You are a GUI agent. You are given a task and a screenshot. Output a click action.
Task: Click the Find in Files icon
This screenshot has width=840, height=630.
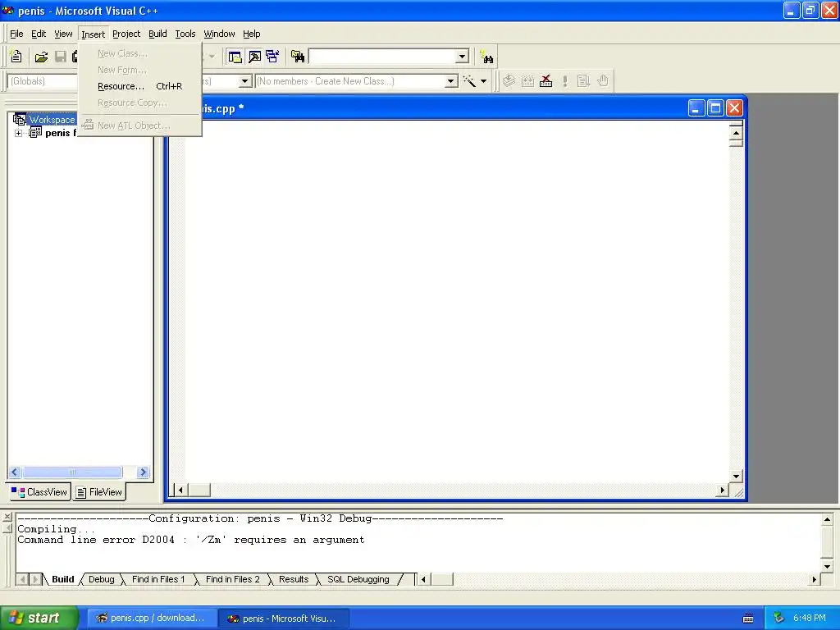(x=298, y=57)
